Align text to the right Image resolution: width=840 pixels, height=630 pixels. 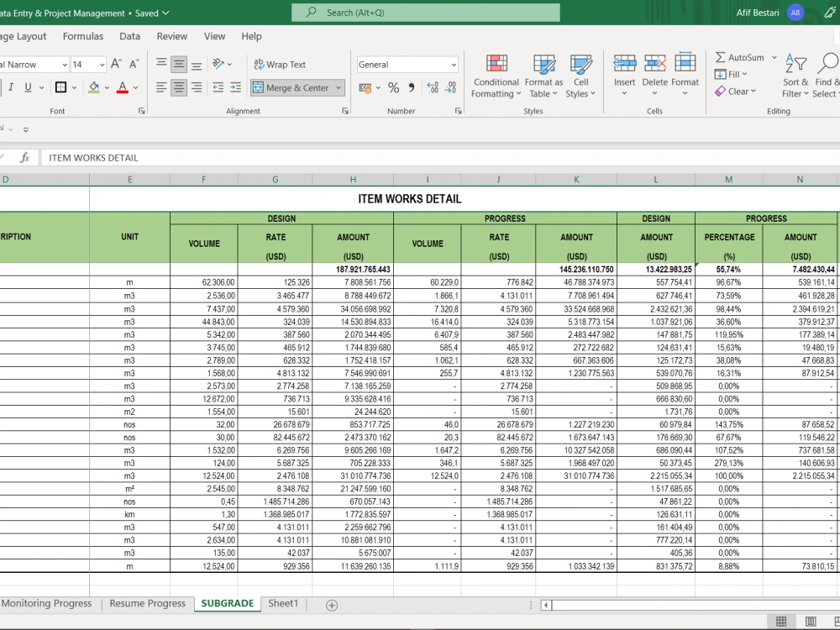[197, 87]
